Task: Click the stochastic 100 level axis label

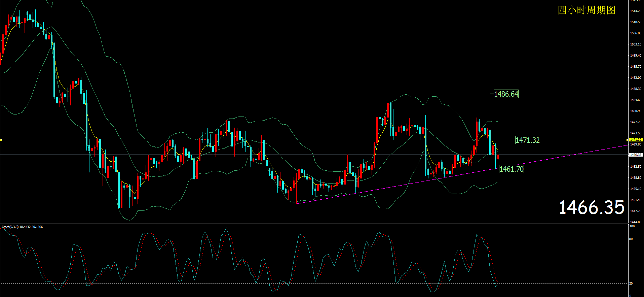Action: point(632,226)
